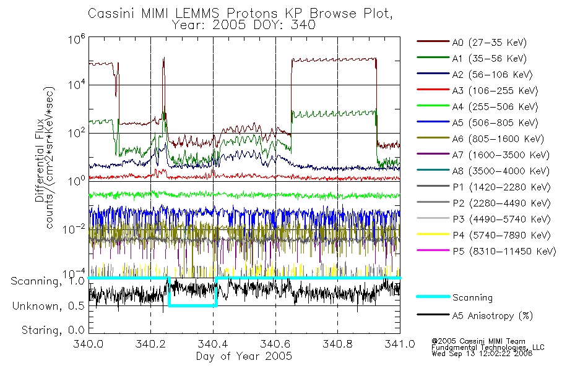Click the cyan scanning dip near 340.3
This screenshot has height=371, width=588.
click(x=192, y=306)
